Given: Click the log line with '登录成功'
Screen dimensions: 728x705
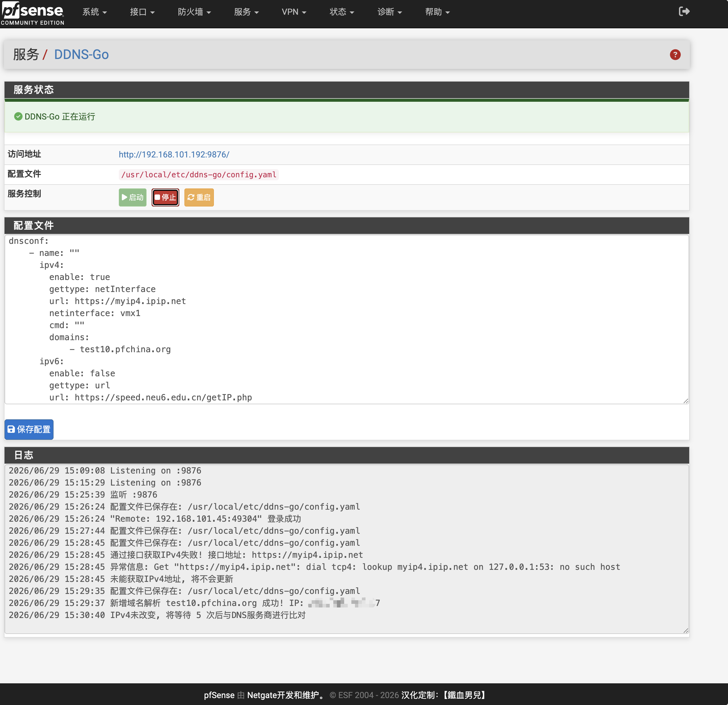Looking at the screenshot, I should coord(155,519).
